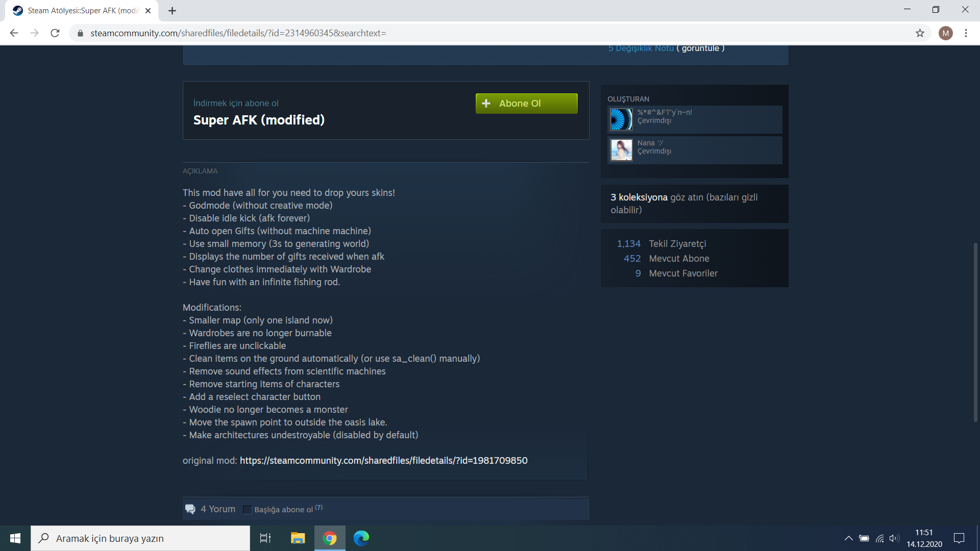
Task: Reload the Steam Workshop page
Action: 55,33
